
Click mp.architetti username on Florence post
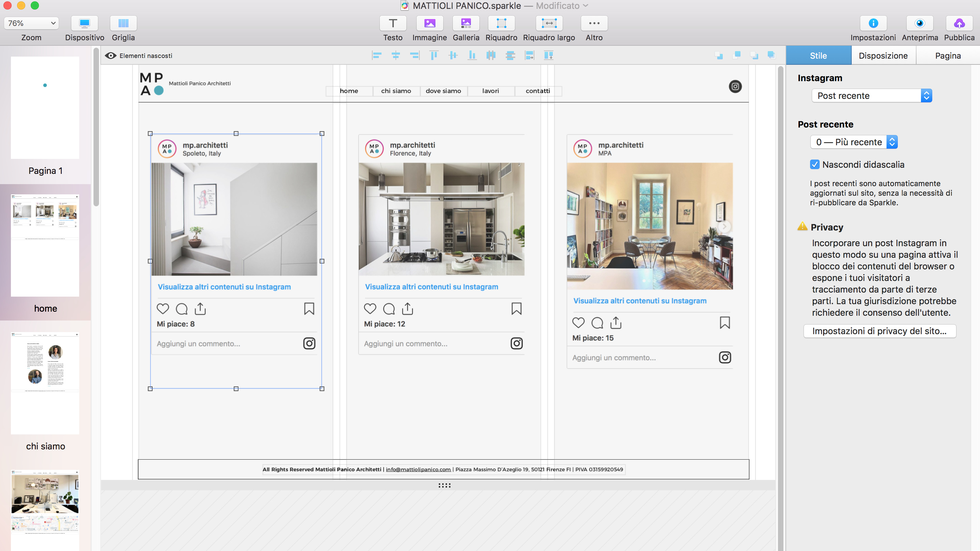413,145
